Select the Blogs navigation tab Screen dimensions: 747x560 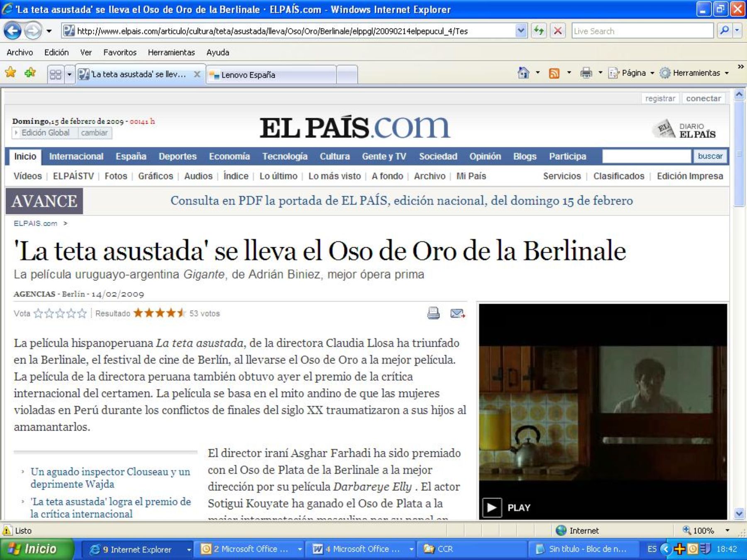525,156
